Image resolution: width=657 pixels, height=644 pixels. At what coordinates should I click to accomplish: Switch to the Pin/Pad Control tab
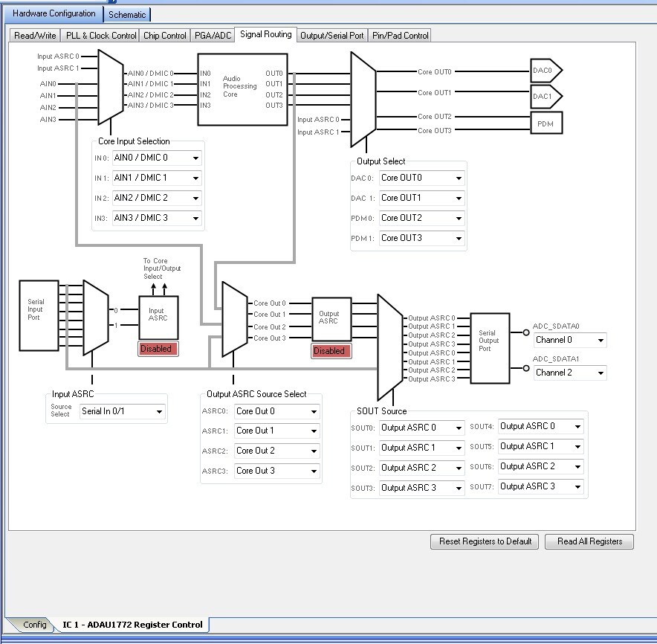pos(400,36)
